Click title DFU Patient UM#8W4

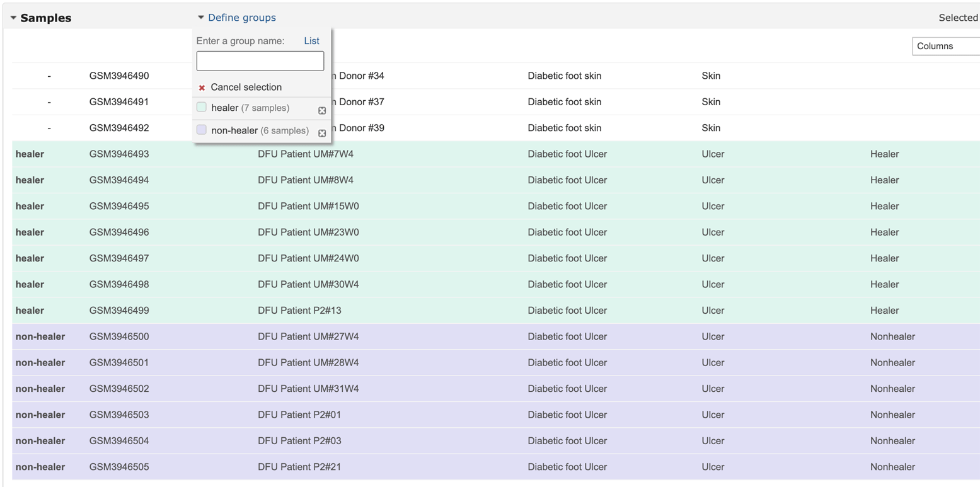306,180
